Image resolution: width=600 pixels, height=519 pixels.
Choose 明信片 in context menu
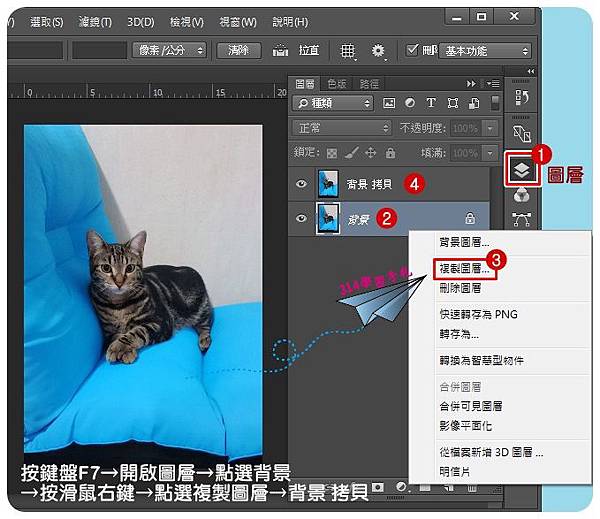(455, 472)
